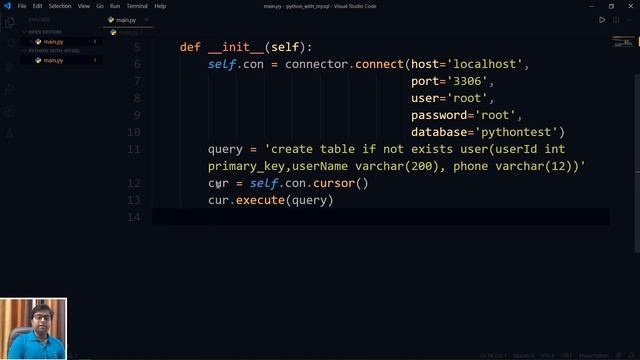This screenshot has height=360, width=640.
Task: Open the Help menu
Action: 160,6
